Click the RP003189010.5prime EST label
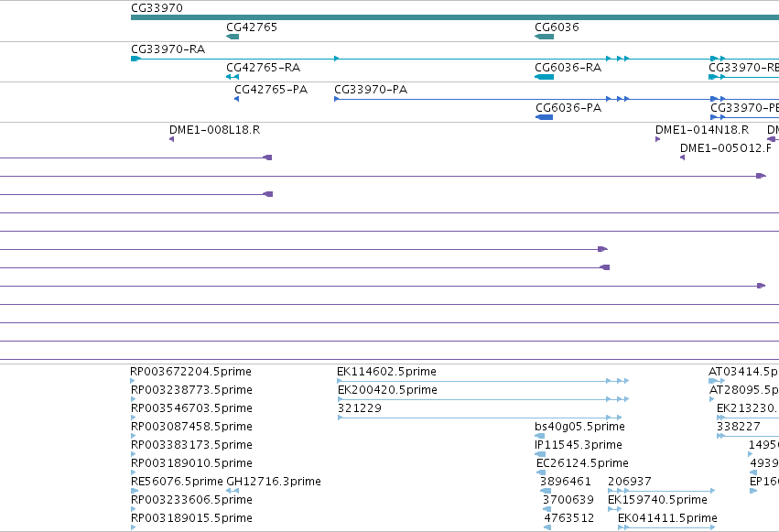779x532 pixels. click(x=191, y=463)
